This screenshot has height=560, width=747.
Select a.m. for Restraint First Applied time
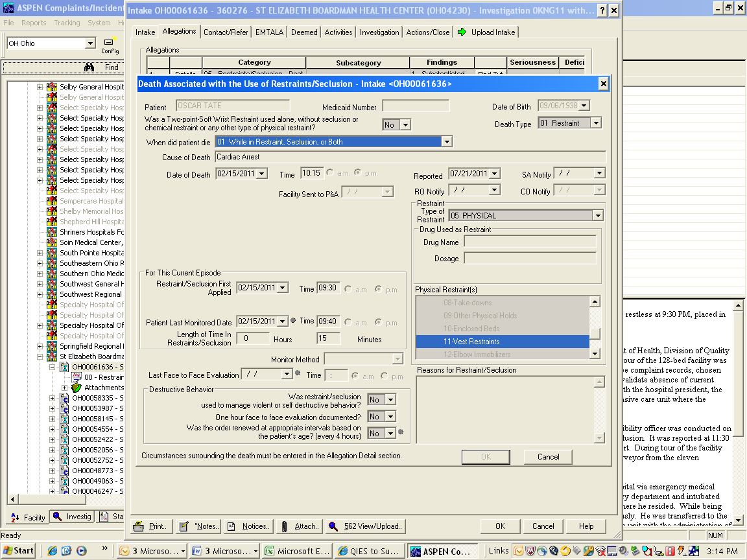348,289
